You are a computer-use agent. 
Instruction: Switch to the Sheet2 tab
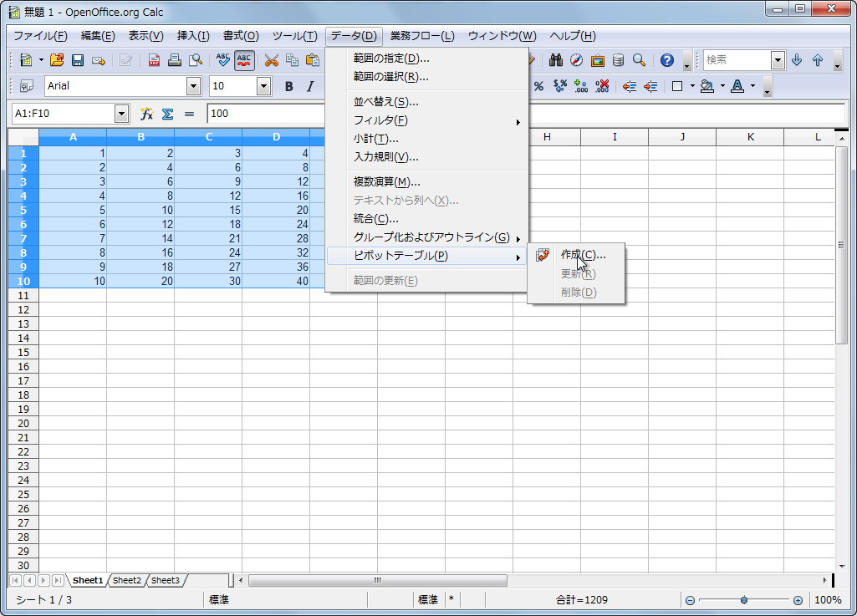[x=127, y=580]
